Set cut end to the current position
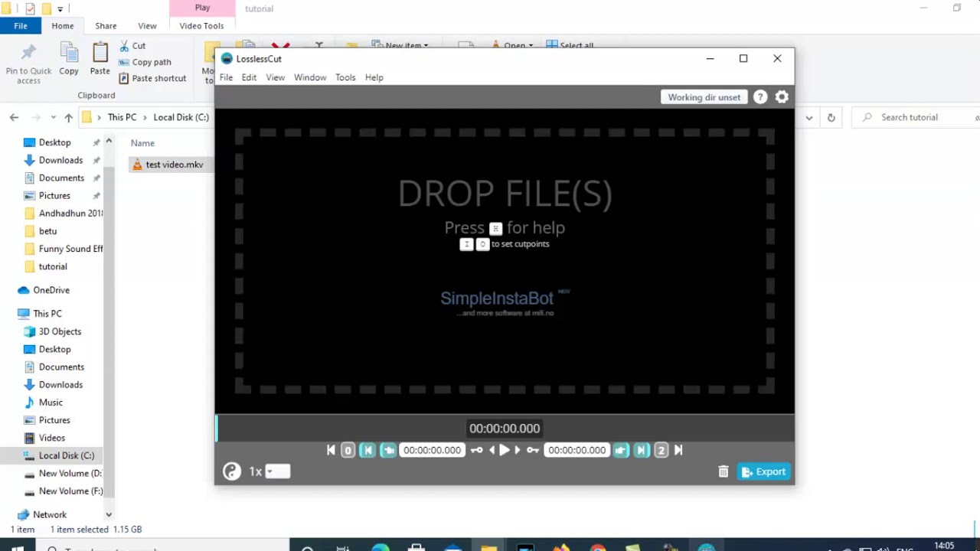The image size is (980, 551). (621, 450)
